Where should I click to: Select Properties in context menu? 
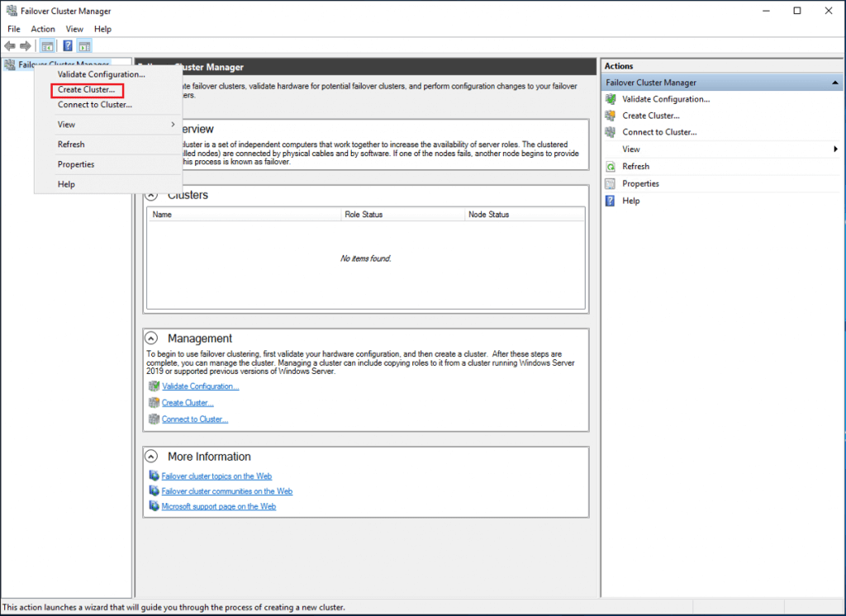tap(76, 164)
